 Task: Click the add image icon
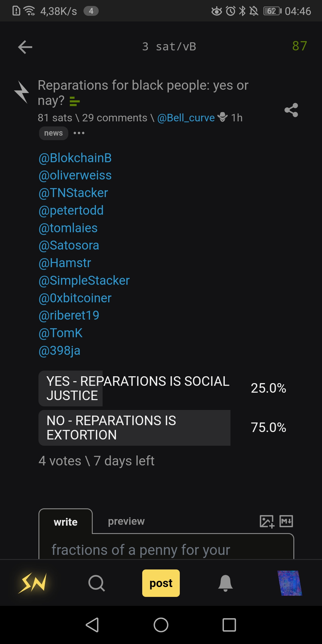[x=267, y=521]
